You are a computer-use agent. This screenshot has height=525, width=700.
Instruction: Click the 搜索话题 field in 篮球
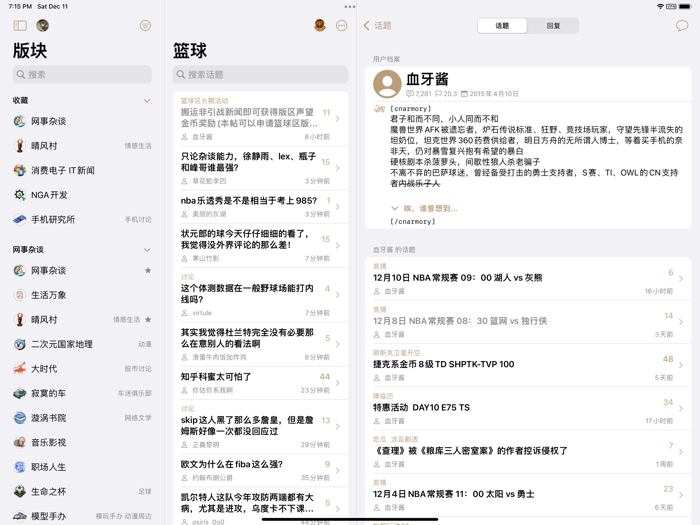point(260,75)
